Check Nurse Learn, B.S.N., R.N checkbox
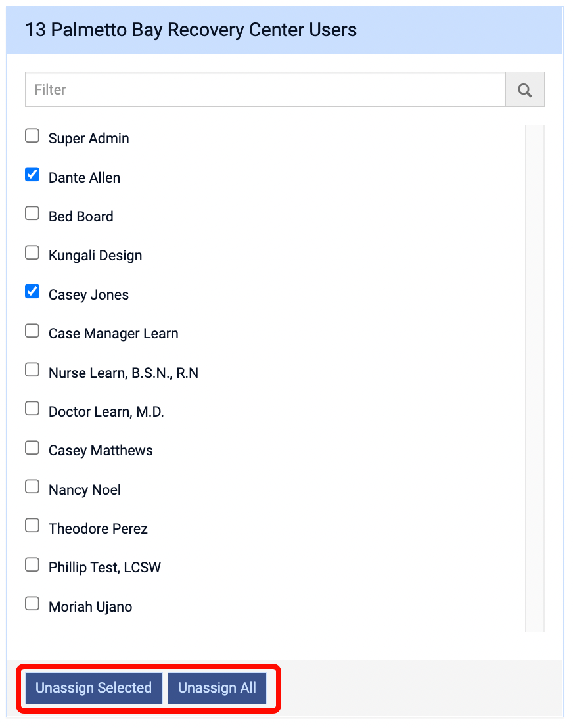This screenshot has height=728, width=573. [x=32, y=370]
